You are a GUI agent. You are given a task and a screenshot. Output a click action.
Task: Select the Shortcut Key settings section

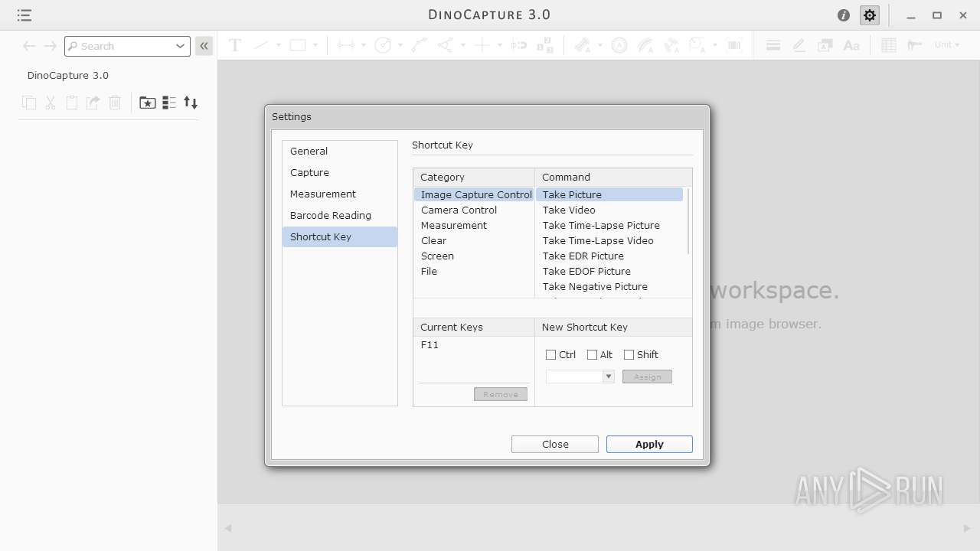click(340, 237)
